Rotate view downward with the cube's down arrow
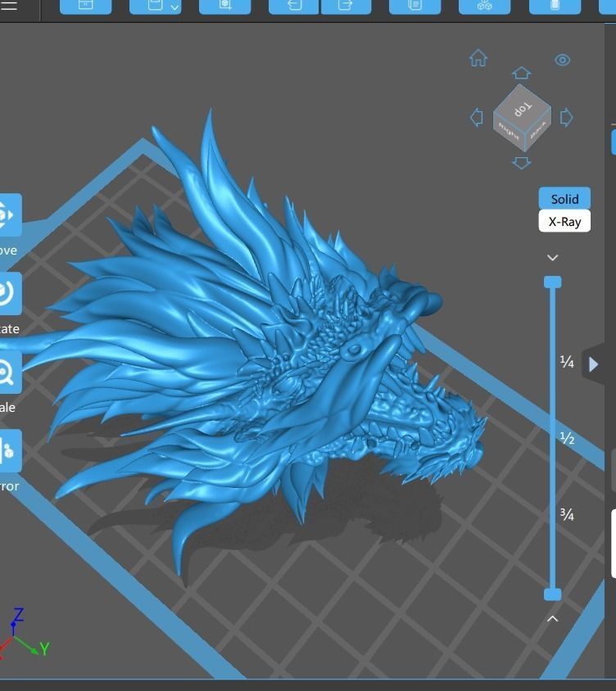The image size is (616, 691). (521, 163)
